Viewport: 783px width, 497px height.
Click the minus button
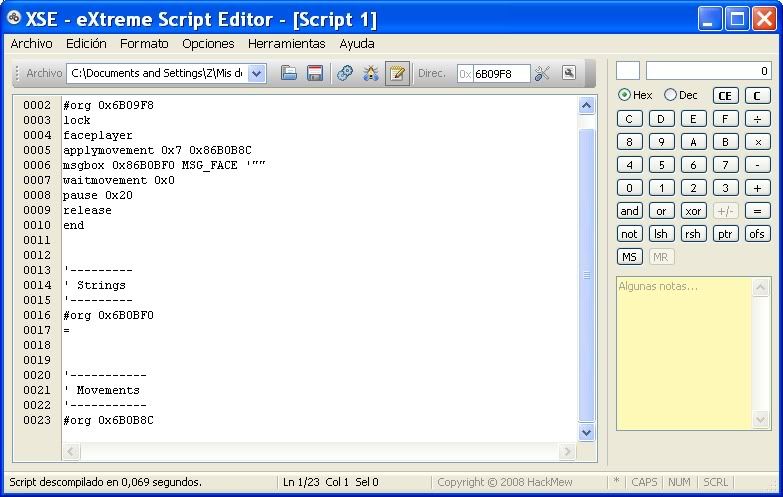pos(758,165)
